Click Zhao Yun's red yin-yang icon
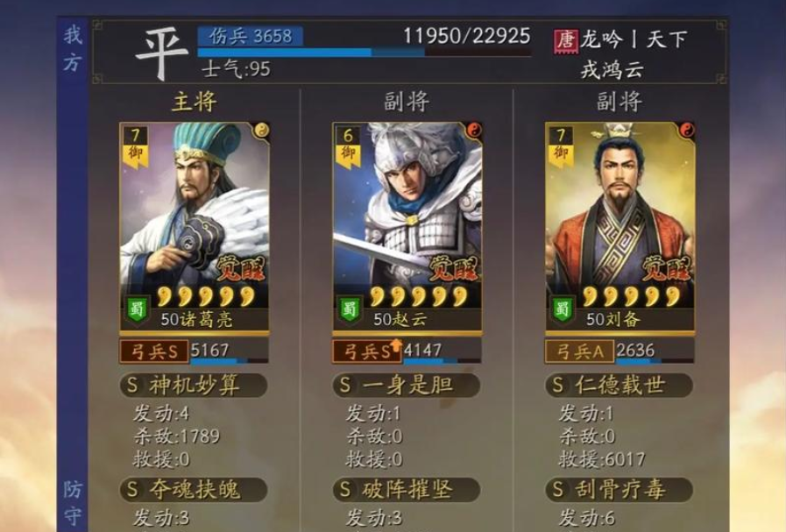Screen dimensions: 786x532 click(474, 131)
